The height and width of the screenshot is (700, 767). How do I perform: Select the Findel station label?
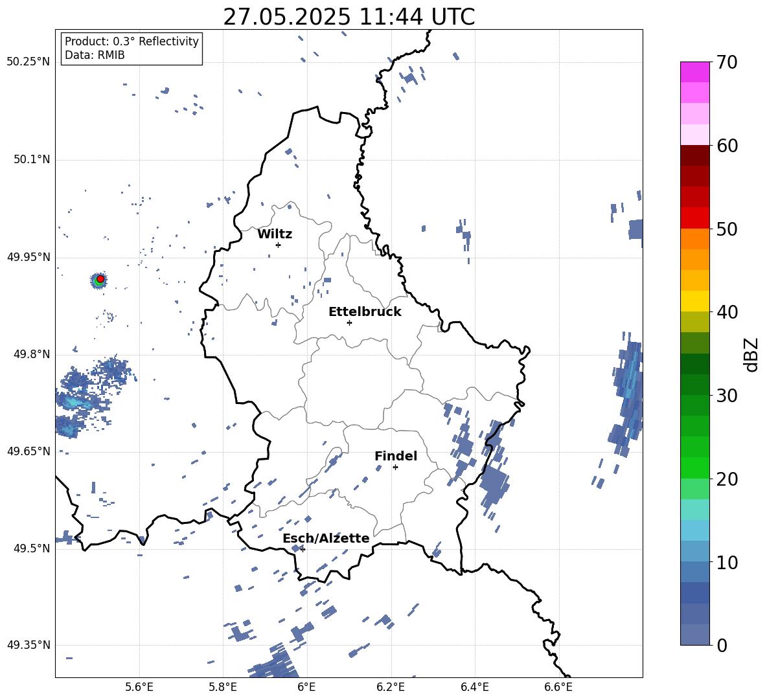pyautogui.click(x=396, y=456)
